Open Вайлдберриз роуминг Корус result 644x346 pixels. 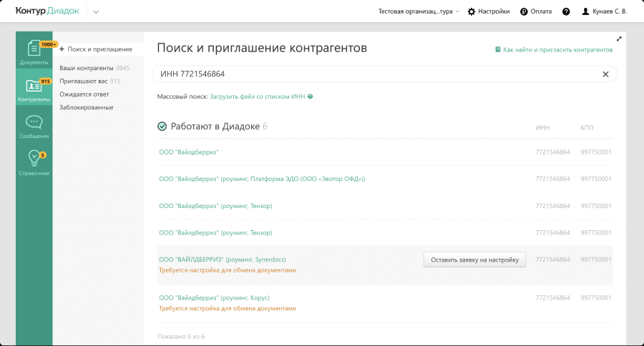tap(214, 297)
